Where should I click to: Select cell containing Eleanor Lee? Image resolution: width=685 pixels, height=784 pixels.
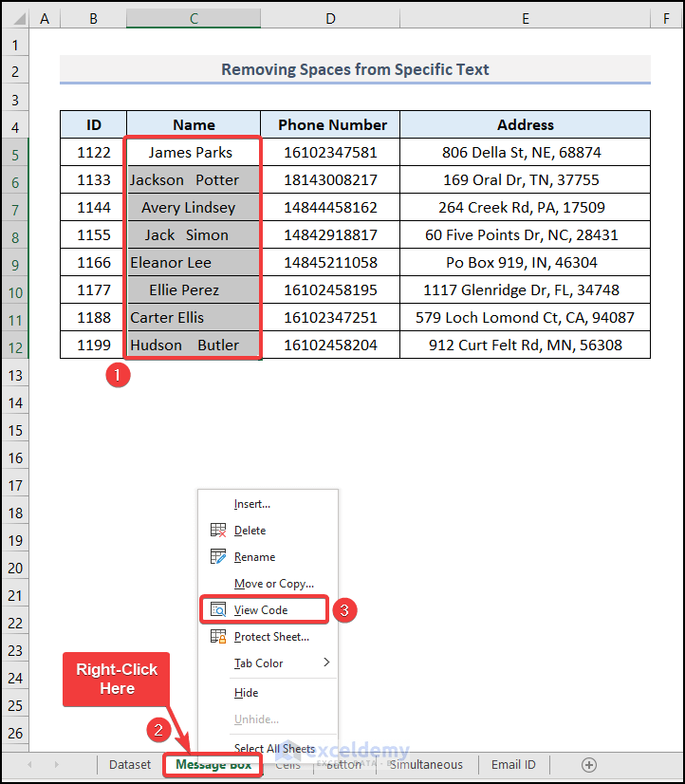[x=194, y=262]
